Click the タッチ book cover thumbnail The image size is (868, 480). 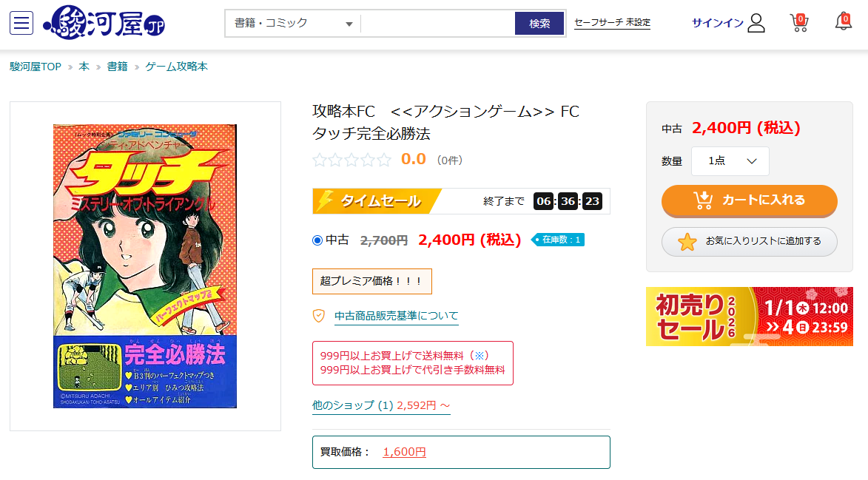(145, 266)
